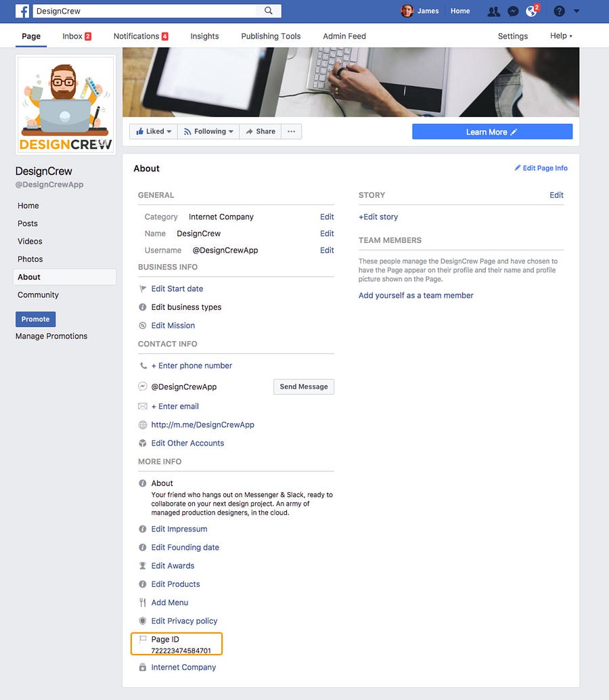This screenshot has height=700, width=609.
Task: Toggle the Liked button
Action: tap(154, 131)
